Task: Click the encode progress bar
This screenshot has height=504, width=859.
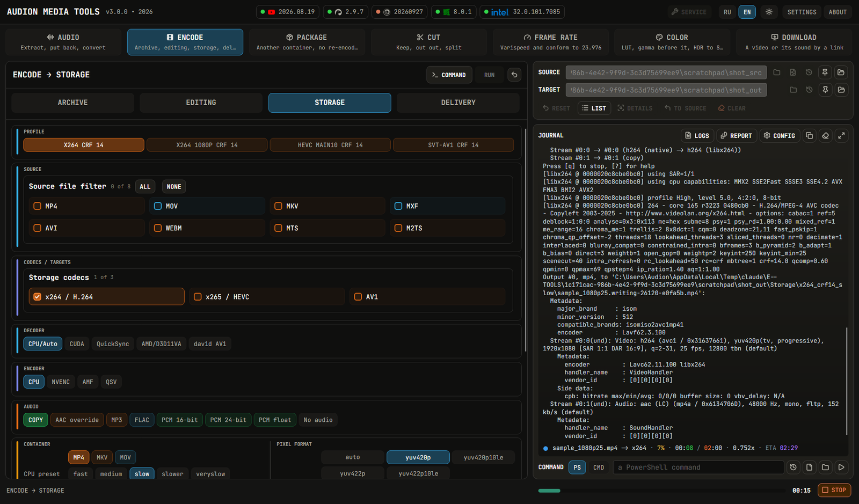Action: click(661, 491)
